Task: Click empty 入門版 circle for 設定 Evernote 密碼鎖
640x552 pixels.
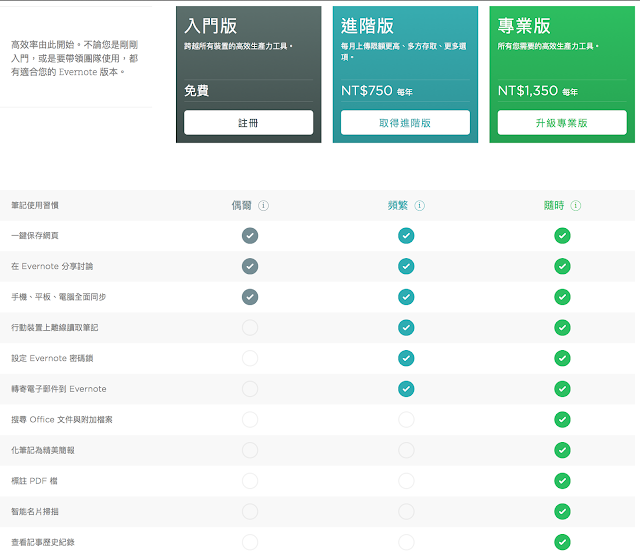Action: (250, 358)
